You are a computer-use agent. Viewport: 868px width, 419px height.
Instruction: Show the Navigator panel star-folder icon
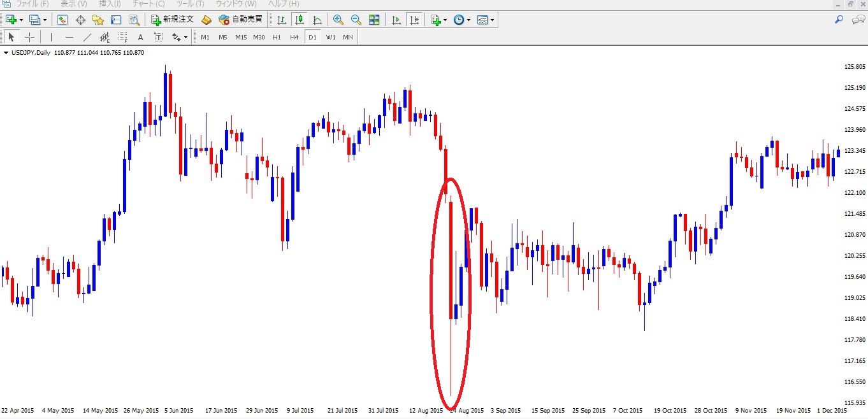[x=98, y=20]
